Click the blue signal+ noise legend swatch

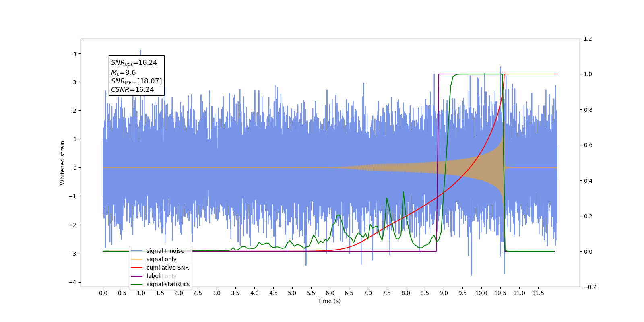137,251
